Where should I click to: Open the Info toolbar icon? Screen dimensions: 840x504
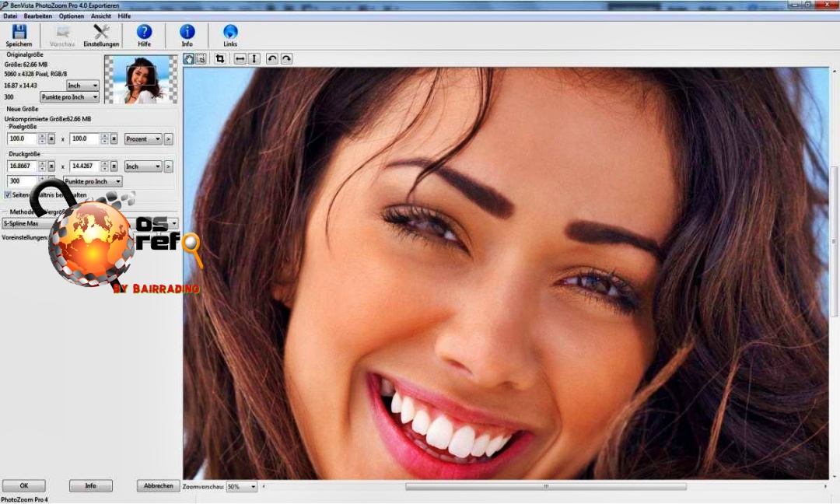(187, 35)
